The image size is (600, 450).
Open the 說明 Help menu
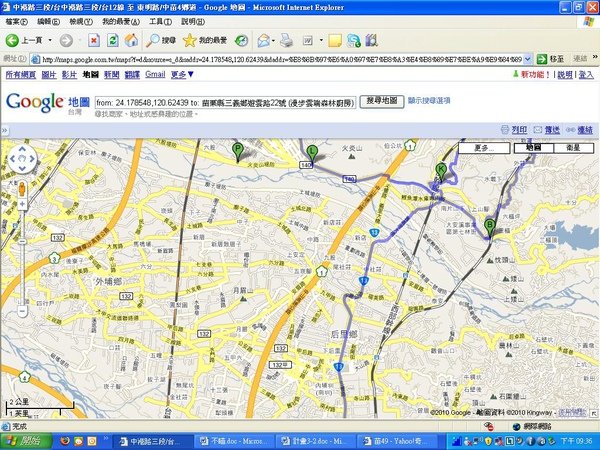193,22
